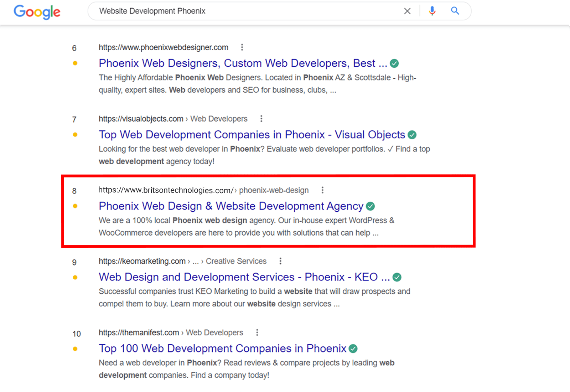Open Phoenix Web Design & Website Development Agency
The image size is (570, 392).
click(231, 206)
